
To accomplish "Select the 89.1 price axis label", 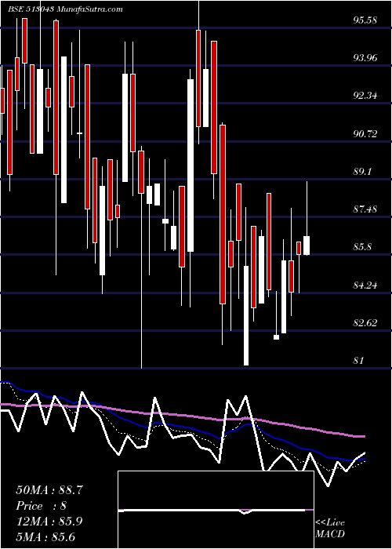I will pyautogui.click(x=363, y=172).
